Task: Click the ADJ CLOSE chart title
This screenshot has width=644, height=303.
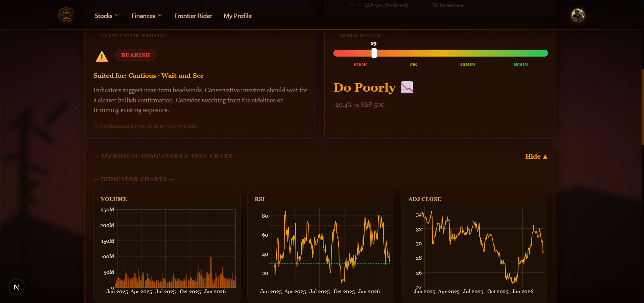Action: (x=425, y=199)
